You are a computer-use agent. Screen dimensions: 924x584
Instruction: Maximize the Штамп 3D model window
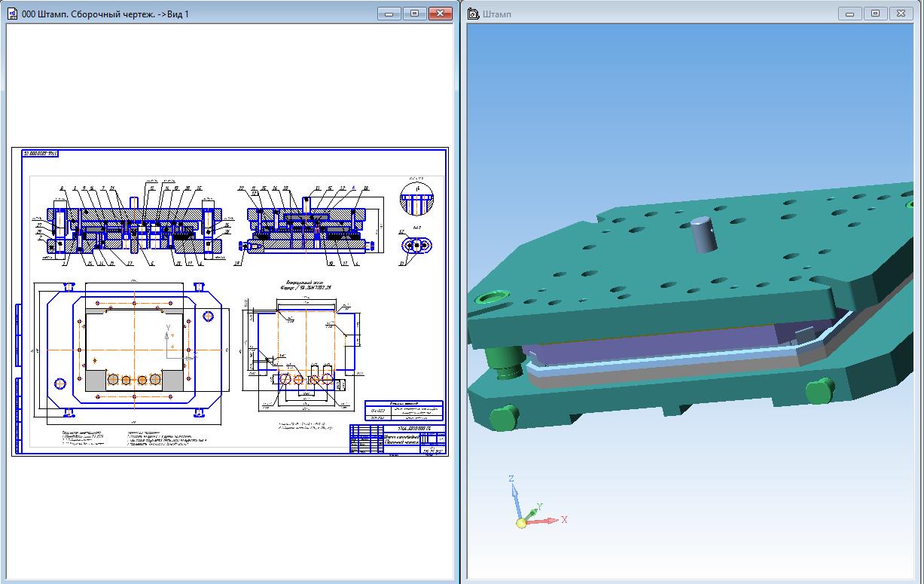875,14
